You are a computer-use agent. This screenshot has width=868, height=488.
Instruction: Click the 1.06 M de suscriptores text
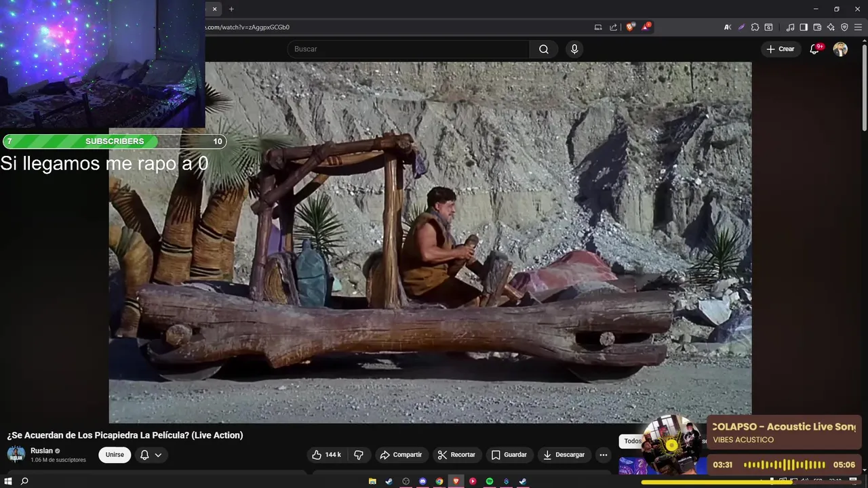pos(58,460)
